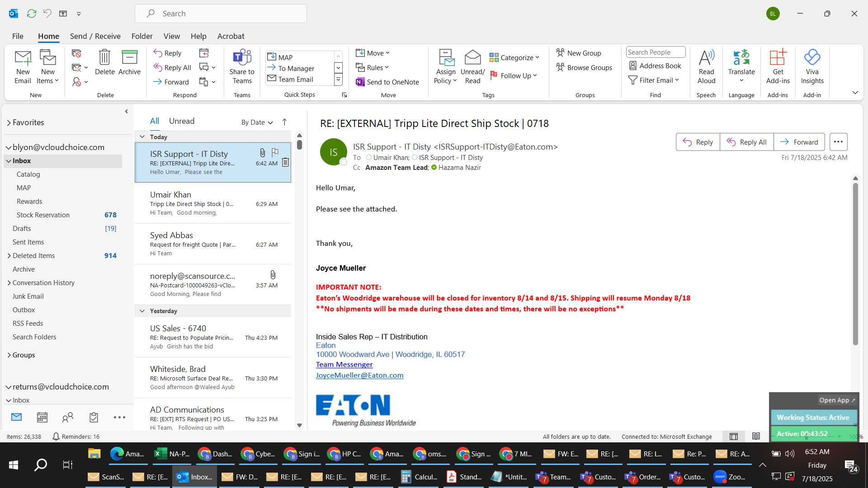Image resolution: width=868 pixels, height=488 pixels.
Task: Open Rules dropdown
Action: [x=372, y=67]
